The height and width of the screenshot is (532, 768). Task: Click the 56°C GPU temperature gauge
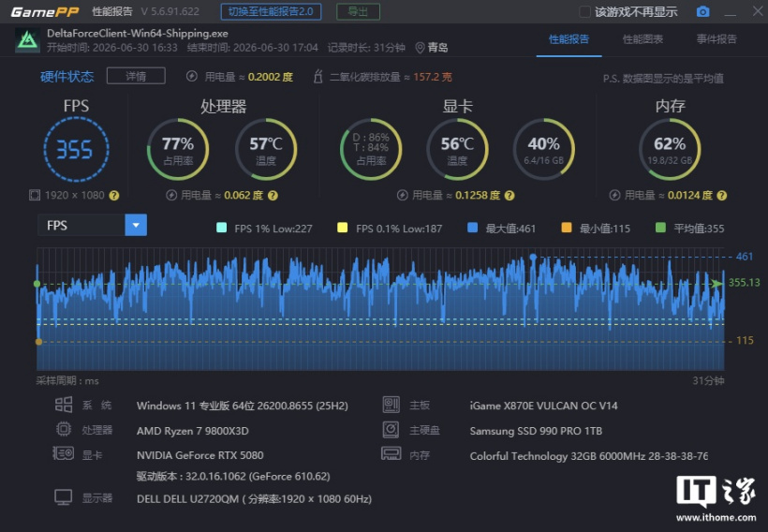[457, 150]
